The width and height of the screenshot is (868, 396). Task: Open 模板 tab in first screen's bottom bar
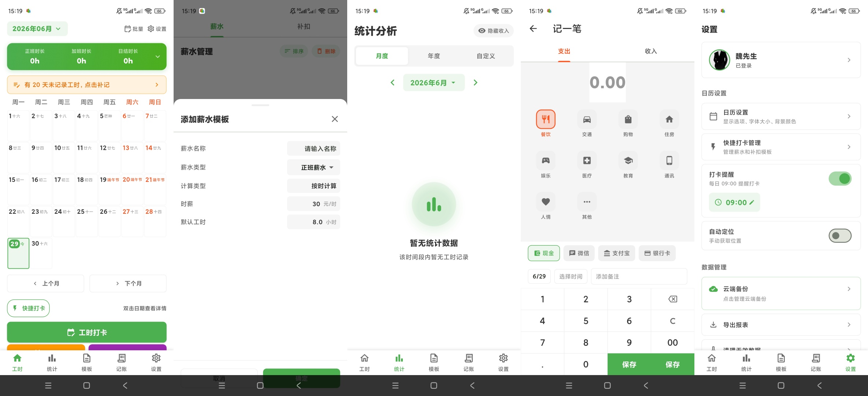tap(87, 362)
